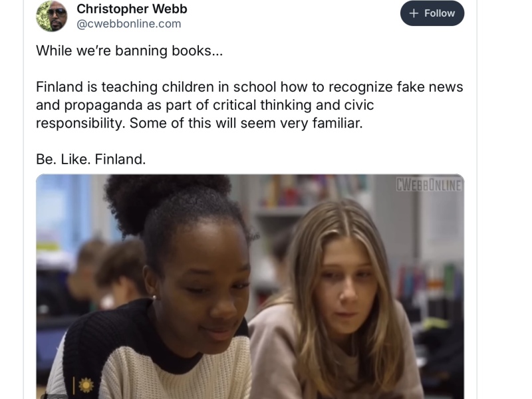Viewport: 532px width, 399px height.
Task: Open the @cwebbonline.com handle link
Action: tap(129, 24)
